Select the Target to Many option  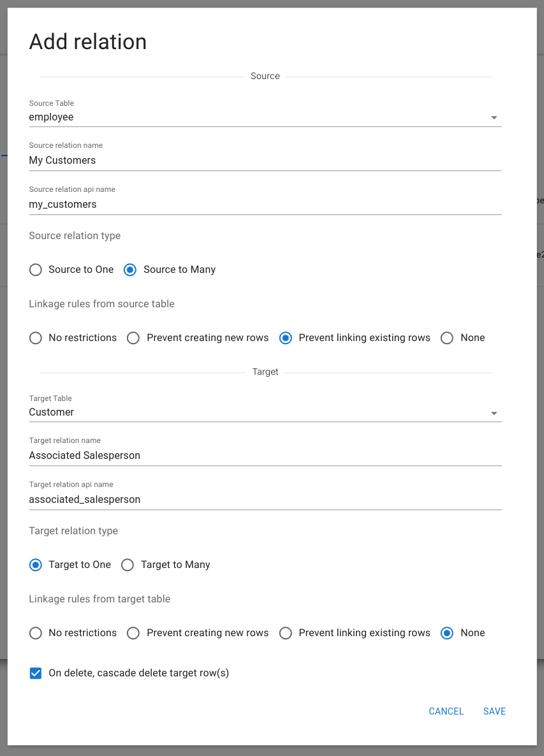[x=128, y=565]
